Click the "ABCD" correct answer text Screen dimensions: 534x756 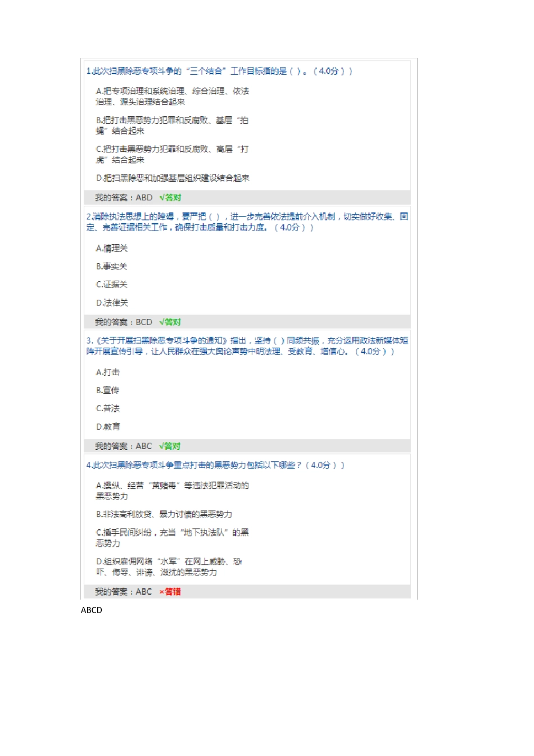coord(92,610)
